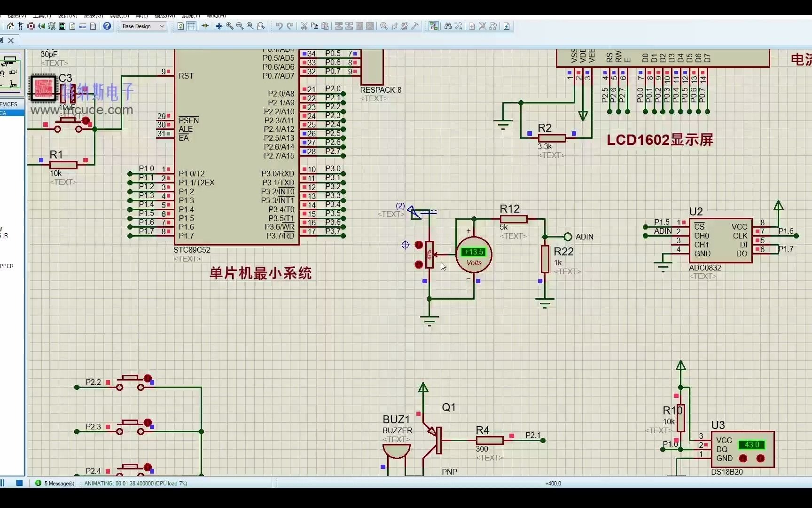The width and height of the screenshot is (812, 508).
Task: Toggle the grid display icon
Action: pyautogui.click(x=191, y=26)
